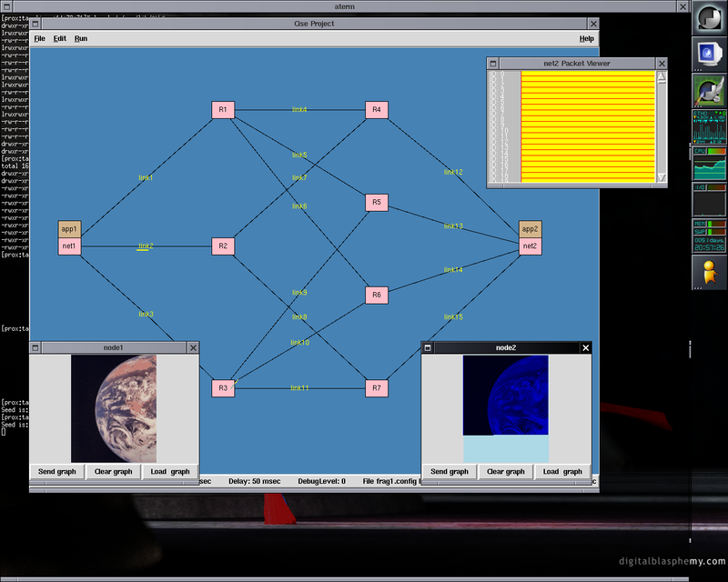
Task: Open the Edit menu in Cise Project
Action: click(x=59, y=38)
